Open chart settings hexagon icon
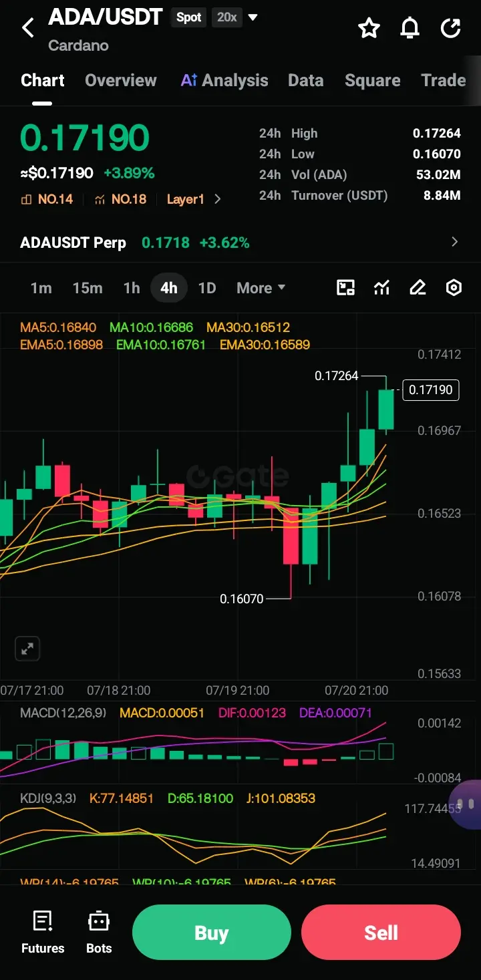This screenshot has width=481, height=980. coord(454,288)
